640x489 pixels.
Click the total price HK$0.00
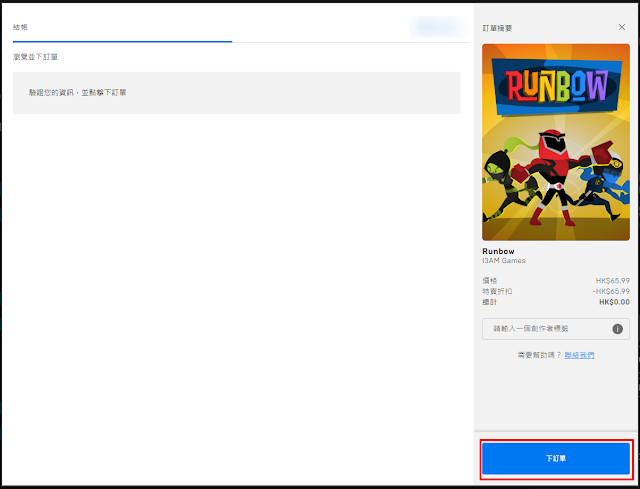614,302
